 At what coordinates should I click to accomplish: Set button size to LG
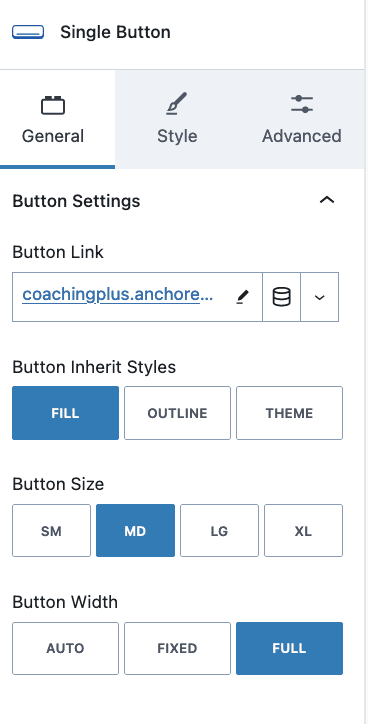tap(219, 531)
